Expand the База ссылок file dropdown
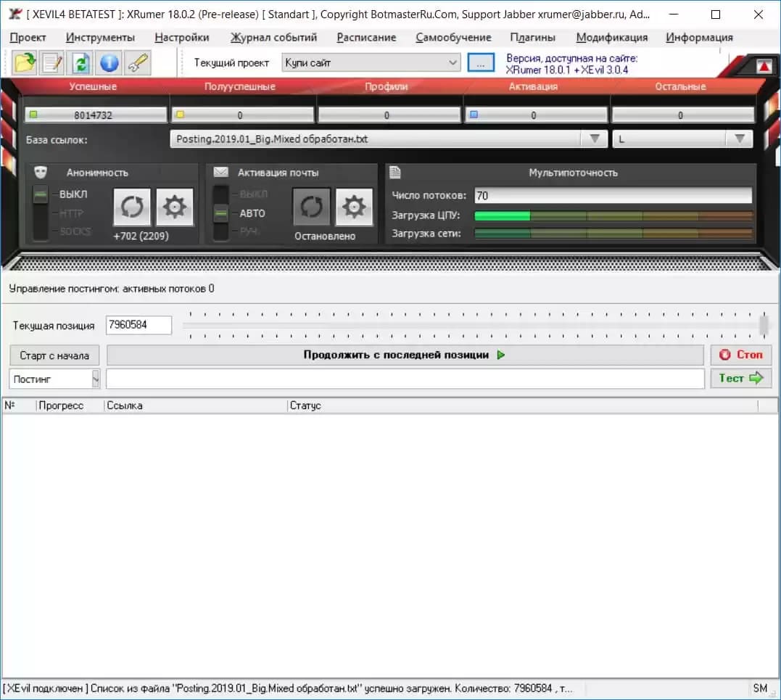 point(594,139)
